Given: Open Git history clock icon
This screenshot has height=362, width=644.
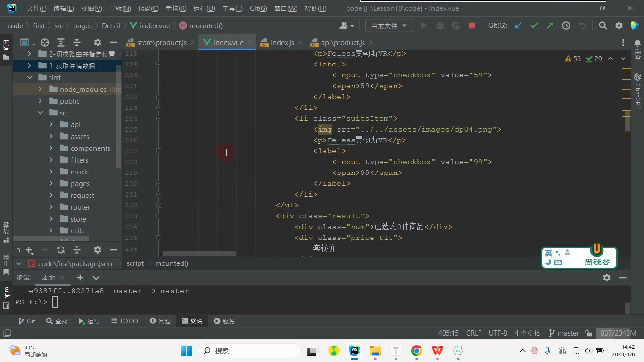Looking at the screenshot, I should (x=566, y=26).
